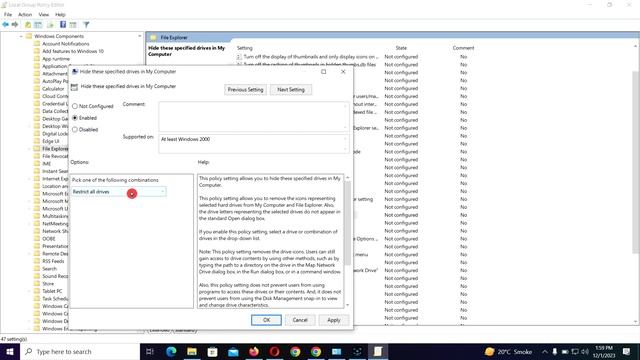Screen dimensions: 640x360
Task: Open the Windows Start button
Action: tap(10, 351)
